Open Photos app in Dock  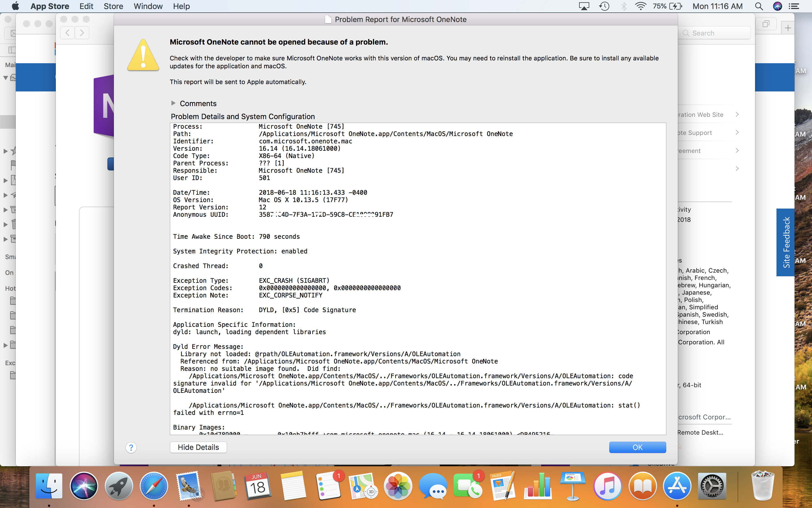click(398, 486)
